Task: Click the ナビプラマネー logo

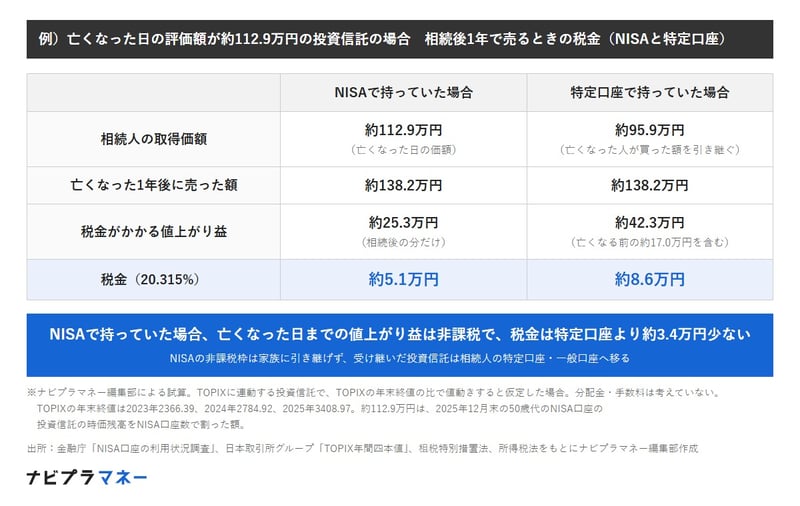Action: [x=87, y=477]
